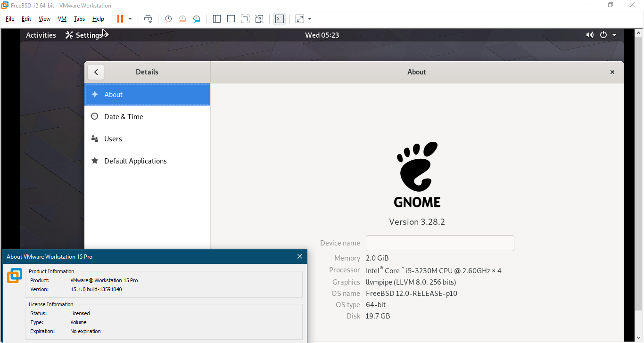Click the No expiration text
644x343 pixels.
(85, 331)
